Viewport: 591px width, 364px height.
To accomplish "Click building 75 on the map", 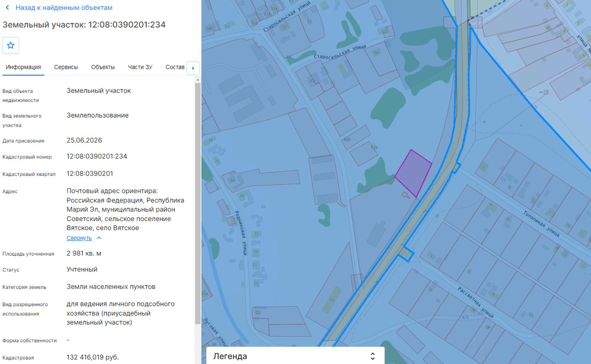I will point(332,300).
